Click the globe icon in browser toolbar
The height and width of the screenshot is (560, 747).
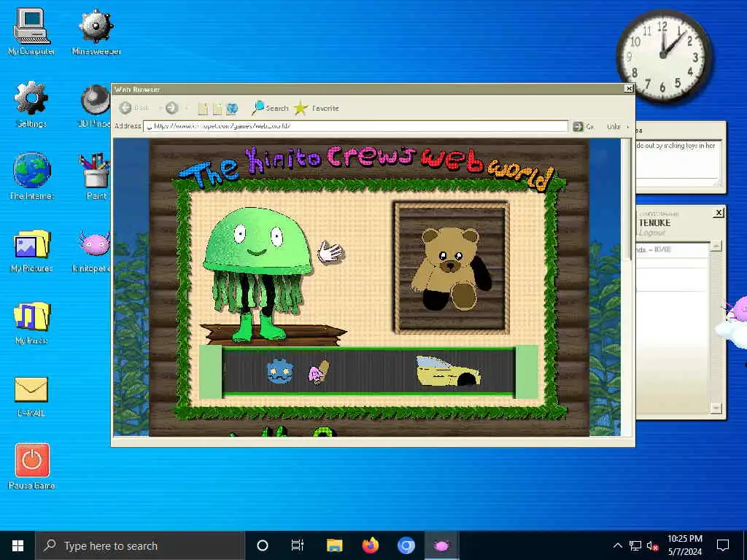[x=231, y=109]
